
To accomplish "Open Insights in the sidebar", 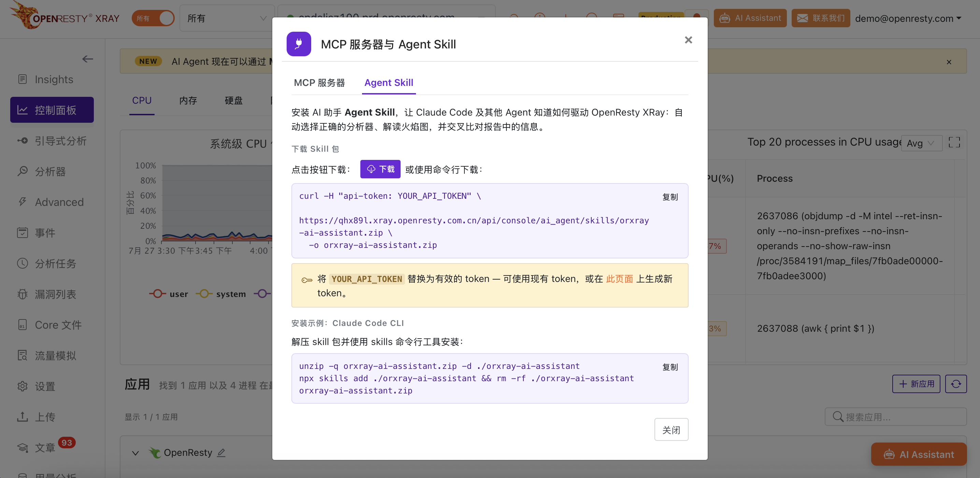I will [x=52, y=79].
